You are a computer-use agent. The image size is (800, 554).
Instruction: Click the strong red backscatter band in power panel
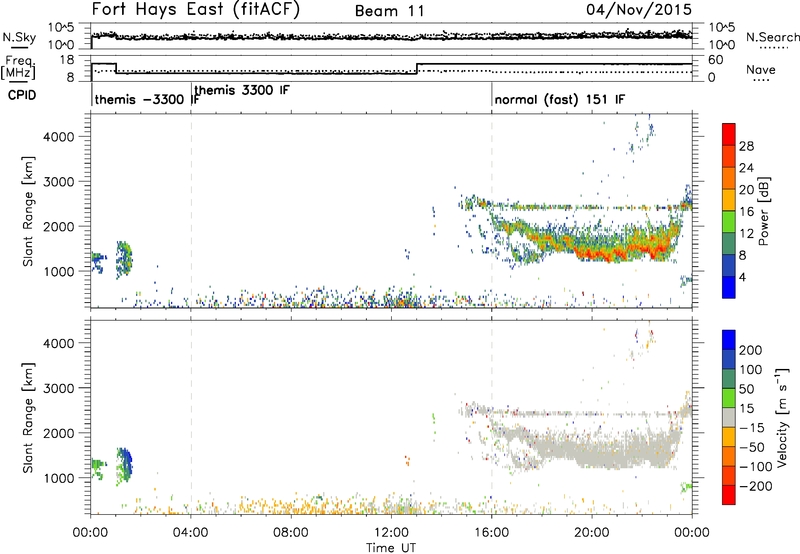point(612,253)
